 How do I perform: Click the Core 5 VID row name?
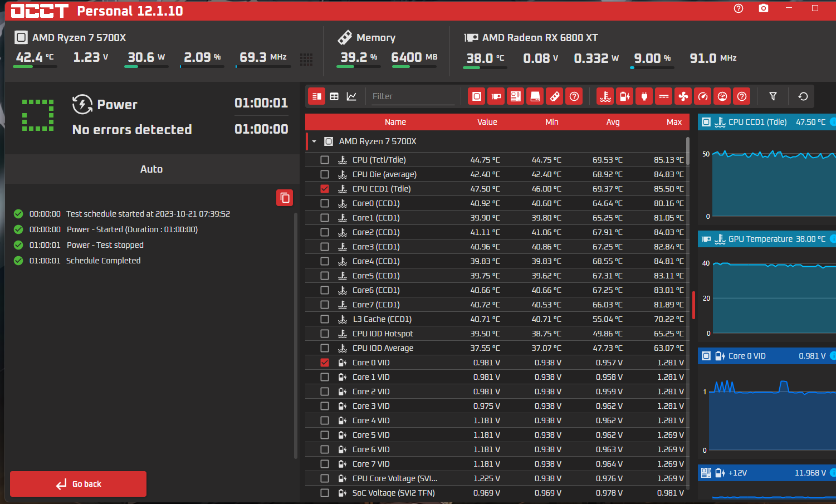(x=371, y=435)
